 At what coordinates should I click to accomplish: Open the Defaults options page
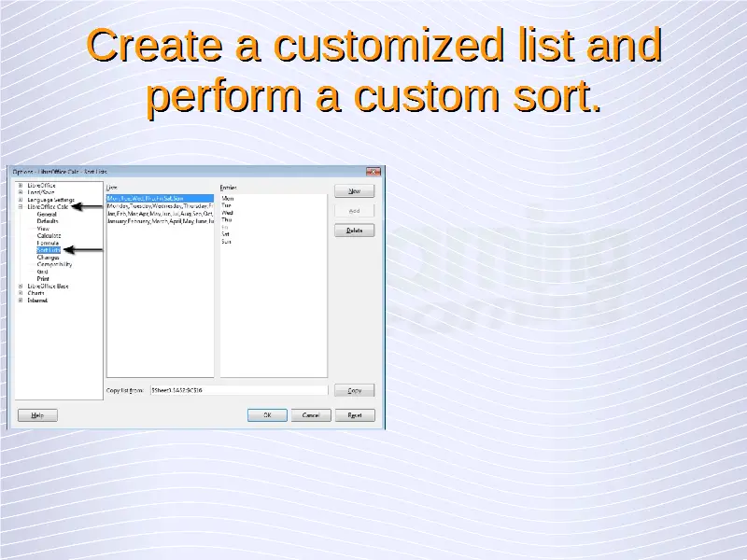tap(48, 221)
